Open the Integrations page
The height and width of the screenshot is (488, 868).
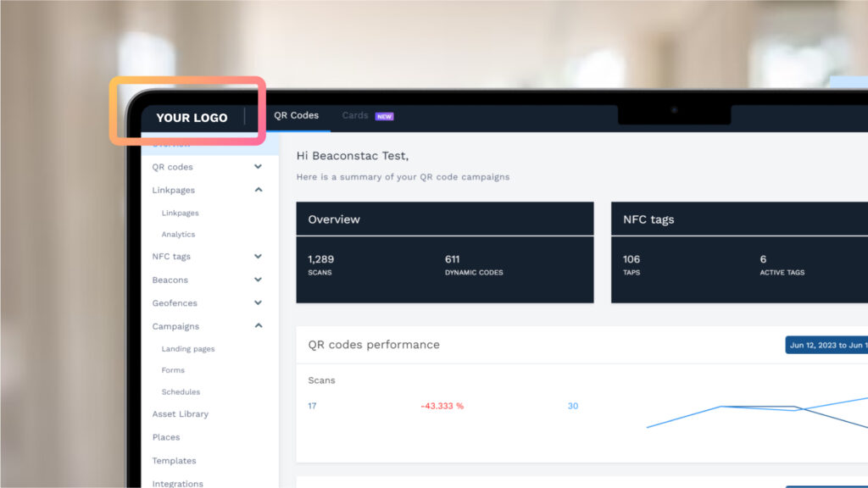click(x=178, y=483)
